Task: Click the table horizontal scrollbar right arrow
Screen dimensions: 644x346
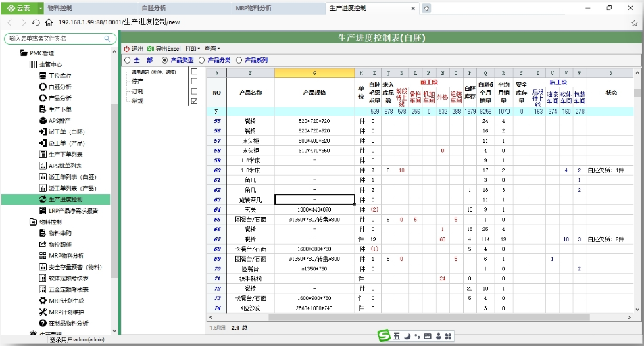Action: (x=629, y=317)
